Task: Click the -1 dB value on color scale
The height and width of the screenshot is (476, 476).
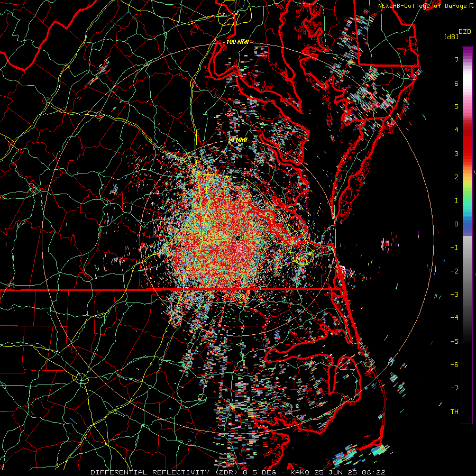Action: [454, 248]
